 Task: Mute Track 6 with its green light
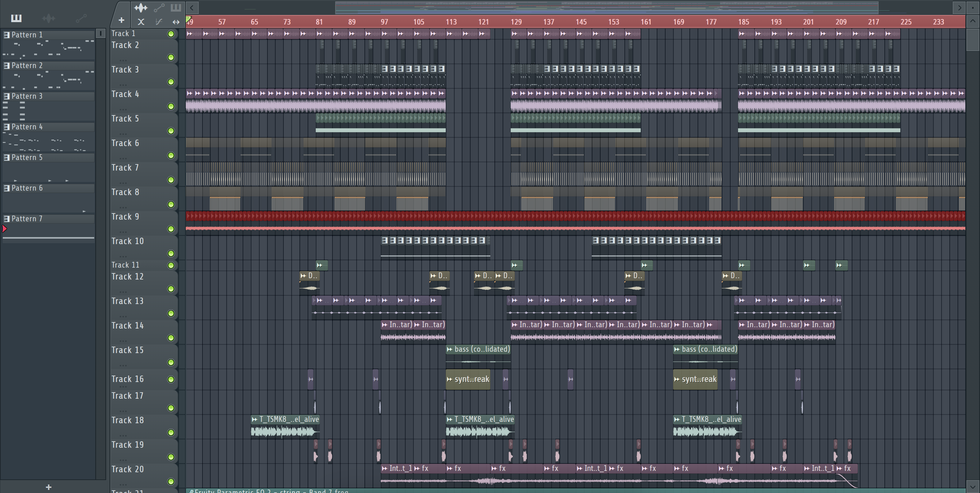click(x=171, y=156)
